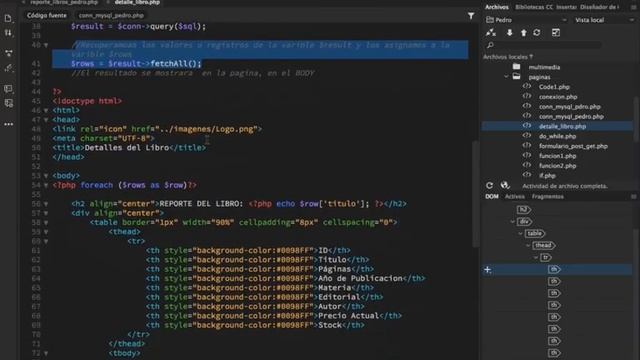Fold code at line 58 table tag
Screen dimensions: 640x360
(x=46, y=223)
